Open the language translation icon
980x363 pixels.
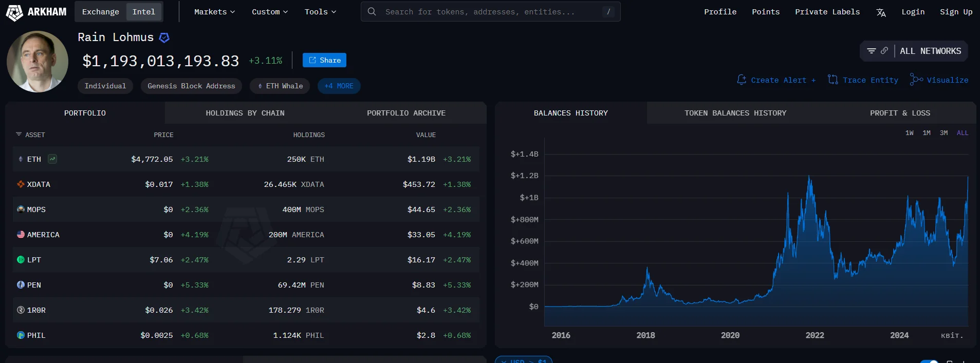[x=881, y=12]
